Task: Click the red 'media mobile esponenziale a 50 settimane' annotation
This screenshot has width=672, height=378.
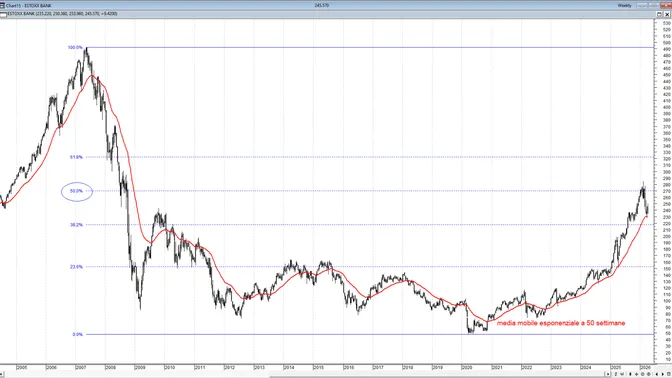Action: coord(561,323)
